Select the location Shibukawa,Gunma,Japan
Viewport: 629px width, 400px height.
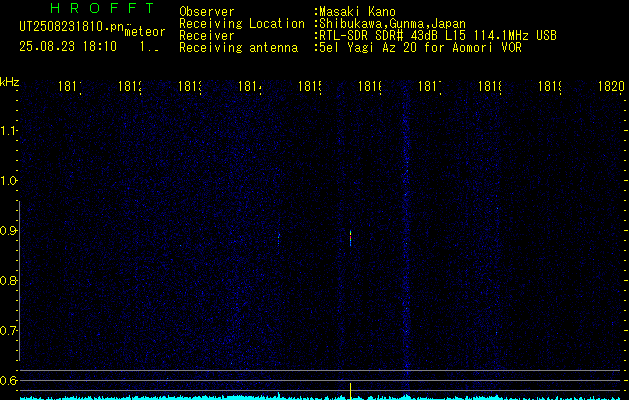(392, 24)
